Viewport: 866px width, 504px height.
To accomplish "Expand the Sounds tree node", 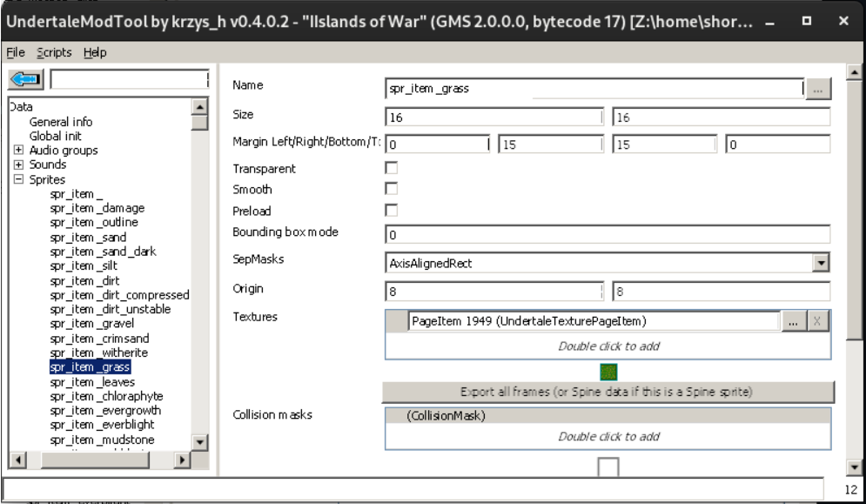I will pos(19,165).
